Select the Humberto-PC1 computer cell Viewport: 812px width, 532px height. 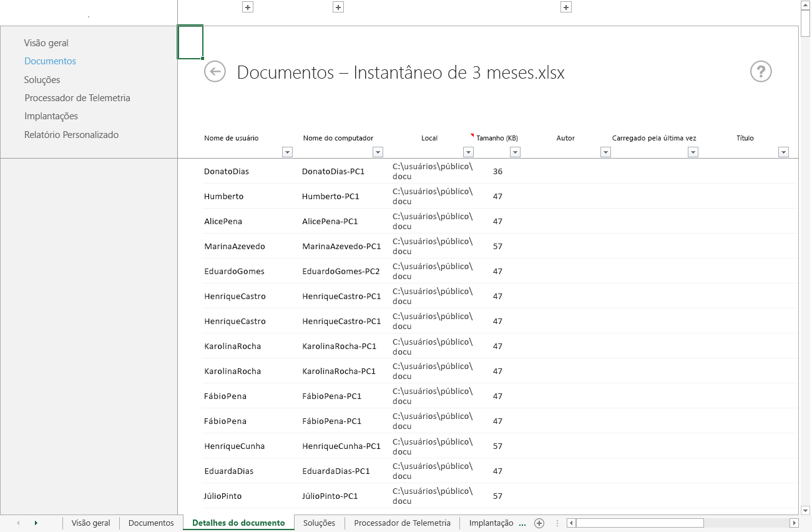coord(331,196)
